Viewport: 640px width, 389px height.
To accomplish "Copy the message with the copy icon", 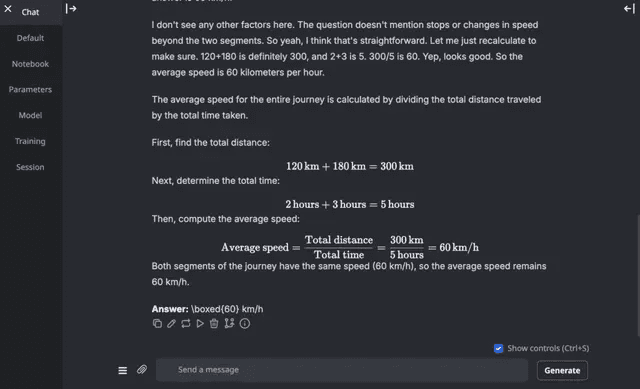I will 157,324.
